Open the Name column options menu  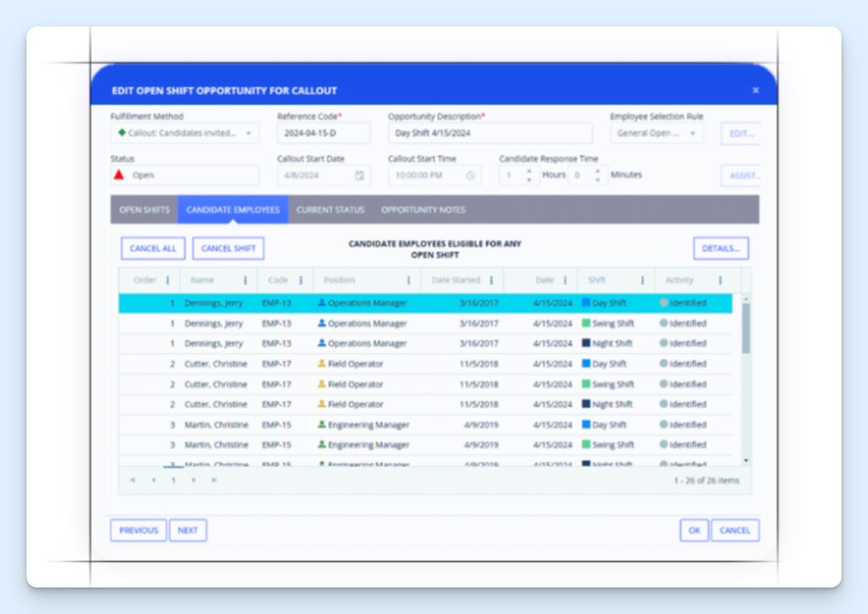coord(246,280)
